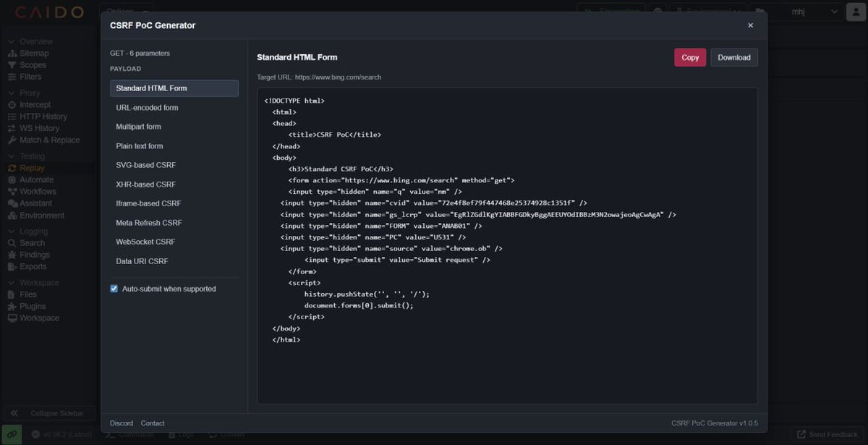Open Search in Caido sidebar

(x=32, y=243)
